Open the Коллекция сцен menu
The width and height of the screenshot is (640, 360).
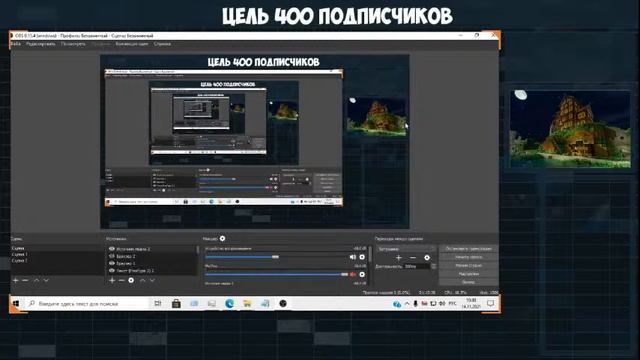[132, 44]
